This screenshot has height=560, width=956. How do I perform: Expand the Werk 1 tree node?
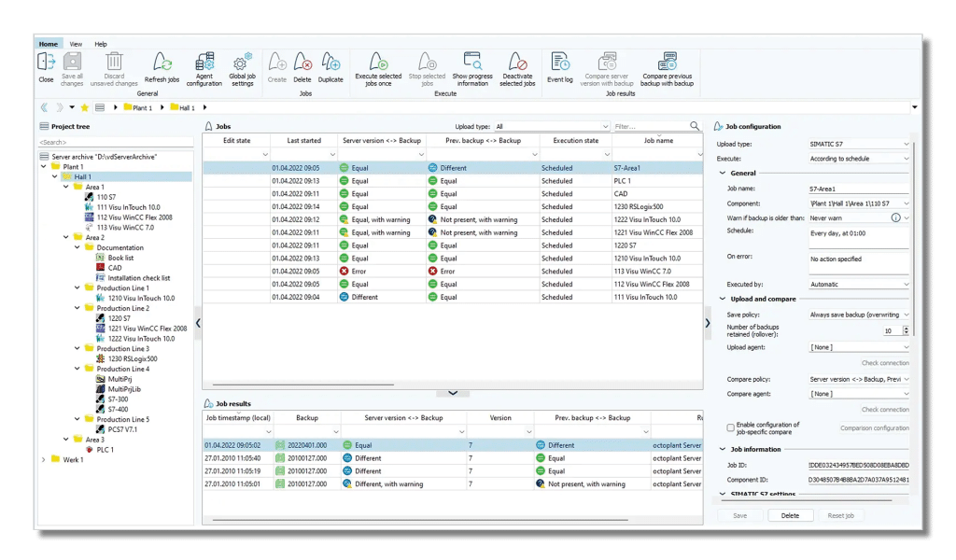43,459
